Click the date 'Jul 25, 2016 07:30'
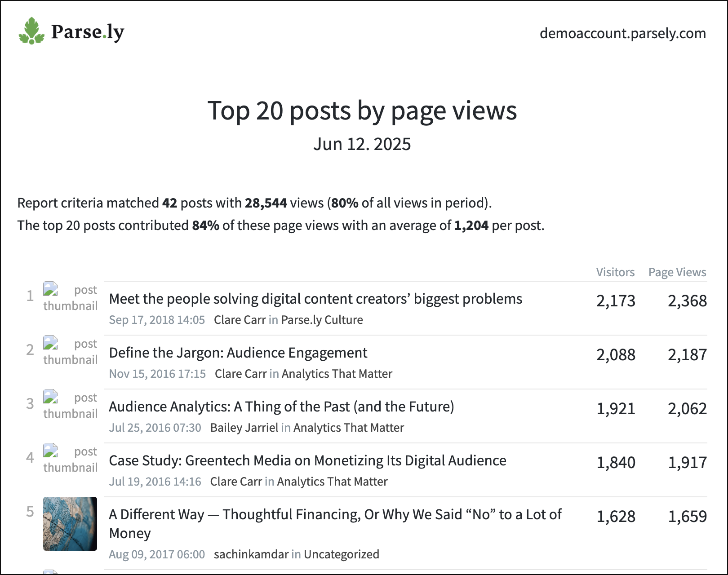Viewport: 728px width, 575px height. (x=155, y=428)
